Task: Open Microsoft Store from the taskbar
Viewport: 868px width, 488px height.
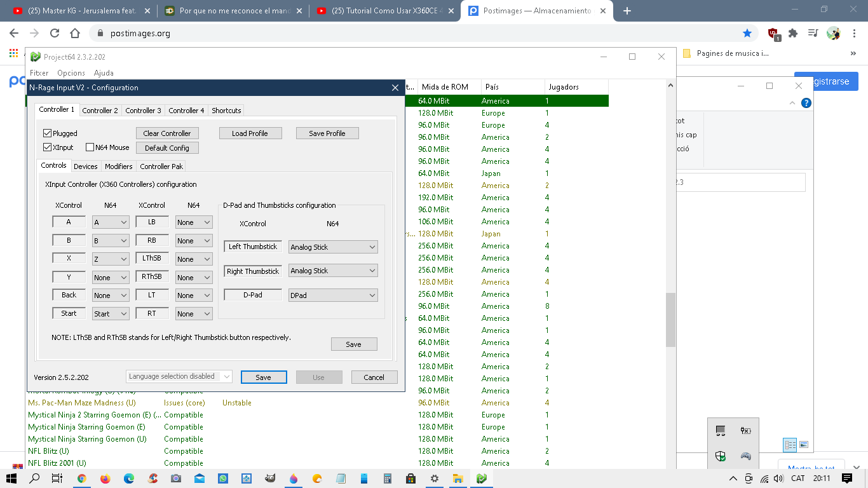Action: tap(410, 478)
